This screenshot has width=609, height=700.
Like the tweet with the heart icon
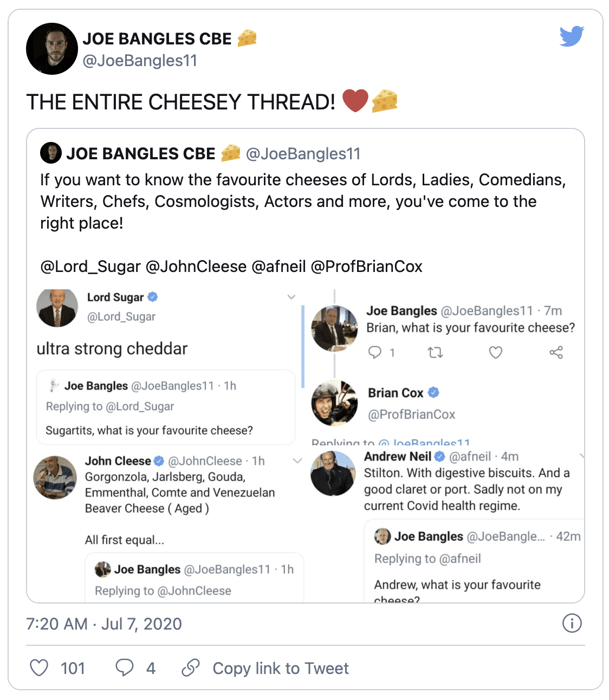coord(39,667)
